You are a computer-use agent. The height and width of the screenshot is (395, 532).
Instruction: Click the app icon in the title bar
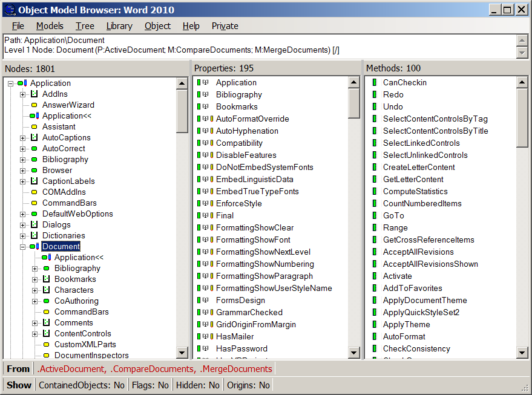tap(10, 10)
